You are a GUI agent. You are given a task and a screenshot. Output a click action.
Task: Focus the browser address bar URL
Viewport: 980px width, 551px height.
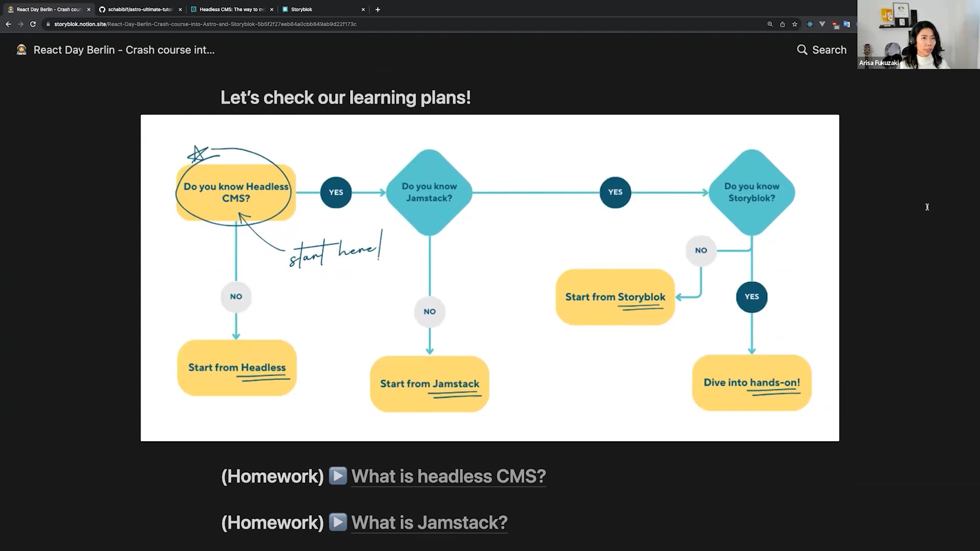click(205, 24)
